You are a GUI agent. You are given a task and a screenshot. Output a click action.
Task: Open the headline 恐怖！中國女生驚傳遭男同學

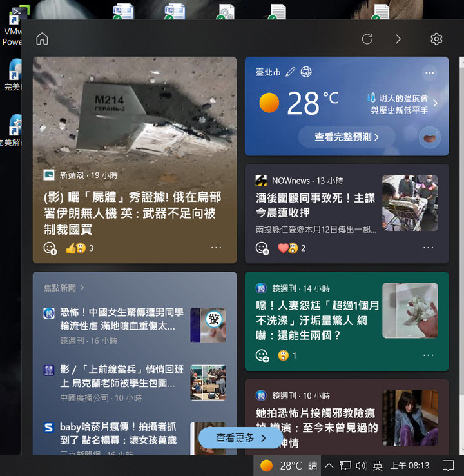[121, 319]
